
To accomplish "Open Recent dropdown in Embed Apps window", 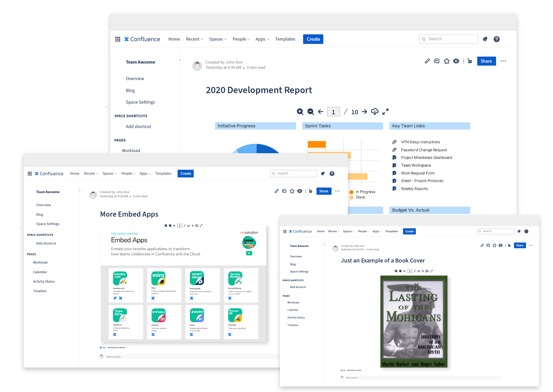I will [91, 173].
